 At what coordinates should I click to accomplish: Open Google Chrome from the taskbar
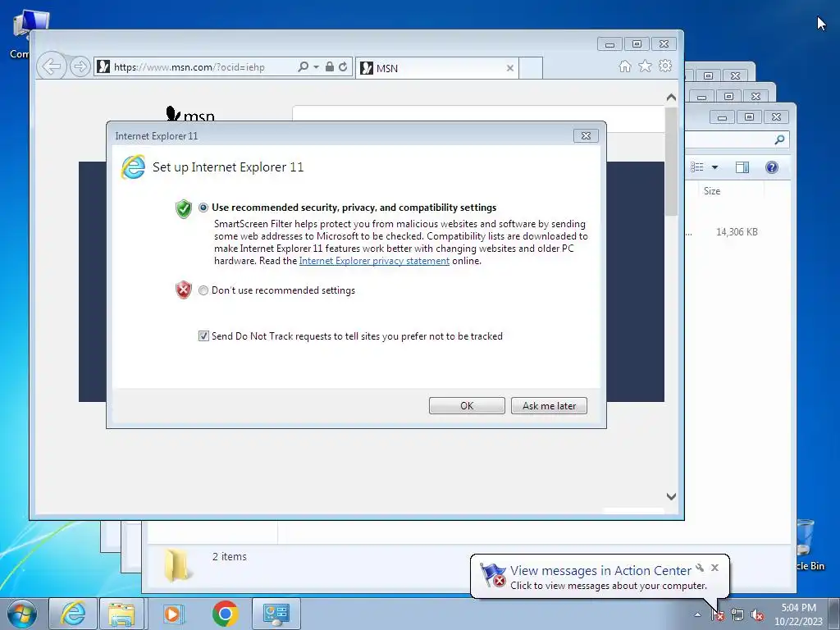click(x=225, y=614)
